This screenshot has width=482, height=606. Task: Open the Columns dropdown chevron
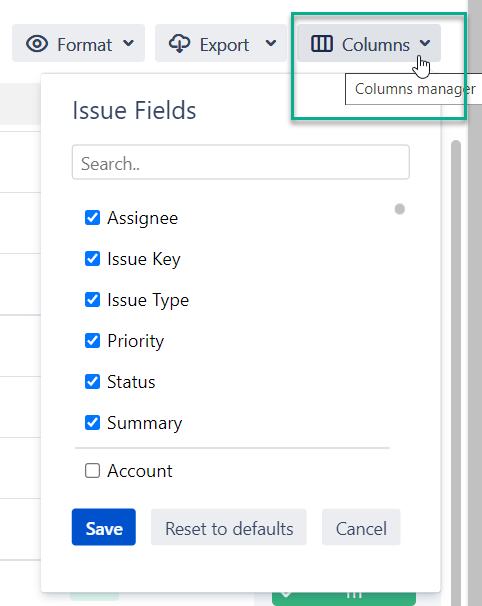(425, 43)
